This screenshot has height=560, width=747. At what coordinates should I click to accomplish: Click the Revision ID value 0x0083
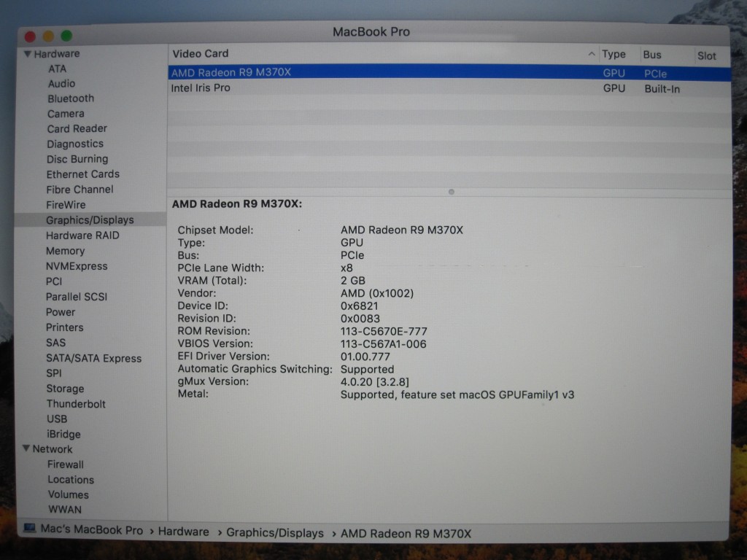[360, 319]
